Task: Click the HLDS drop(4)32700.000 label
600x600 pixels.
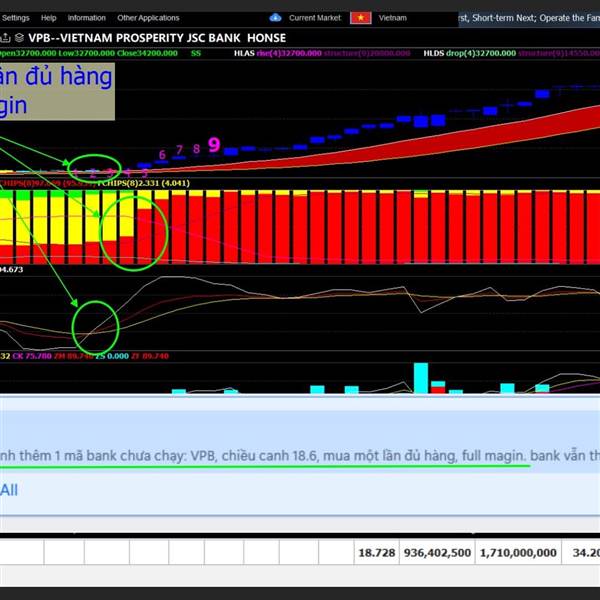Action: [x=470, y=53]
